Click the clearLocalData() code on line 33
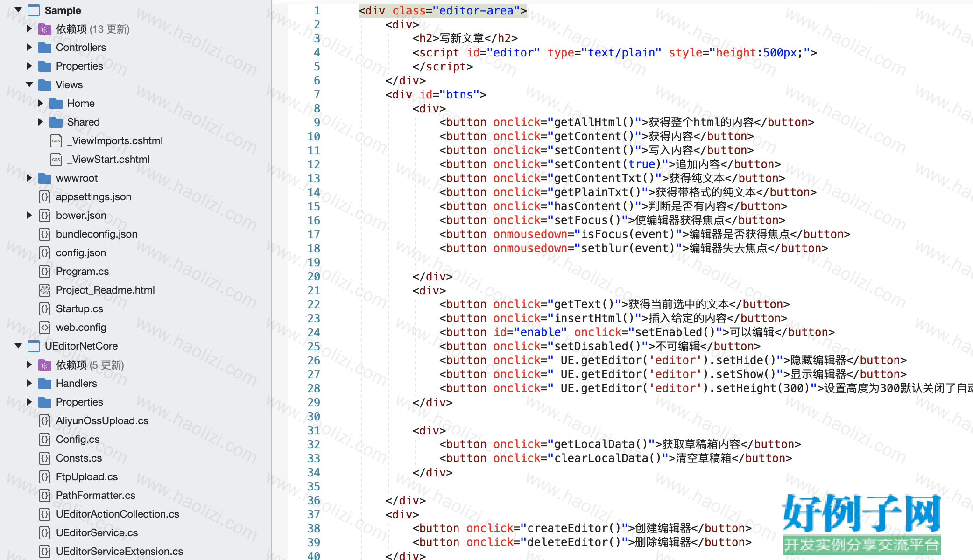Screen dimensions: 973x560 coord(607,458)
